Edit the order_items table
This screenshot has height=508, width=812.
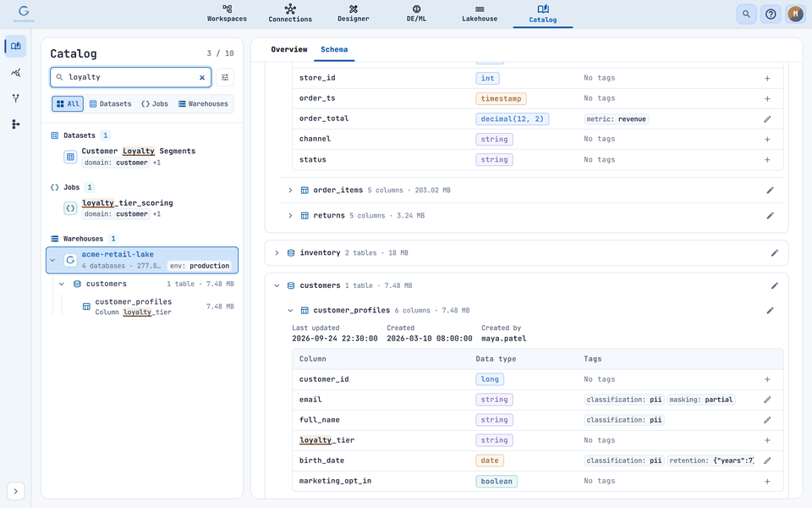coord(770,190)
